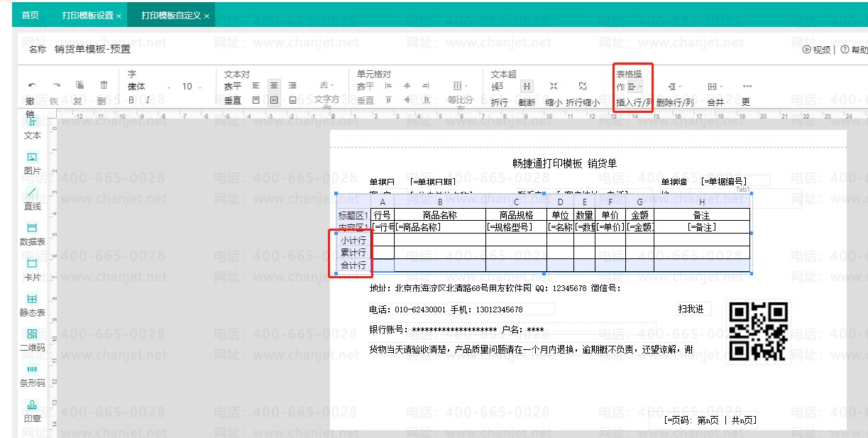This screenshot has height=438, width=868.
Task: Open the insert row/column (插入行/列) dropdown
Action: (x=634, y=87)
